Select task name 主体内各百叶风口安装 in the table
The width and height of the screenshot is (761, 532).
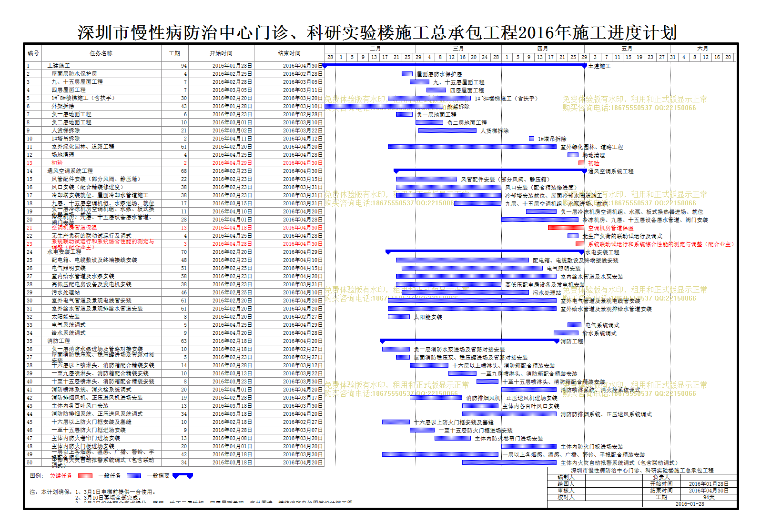(x=80, y=406)
